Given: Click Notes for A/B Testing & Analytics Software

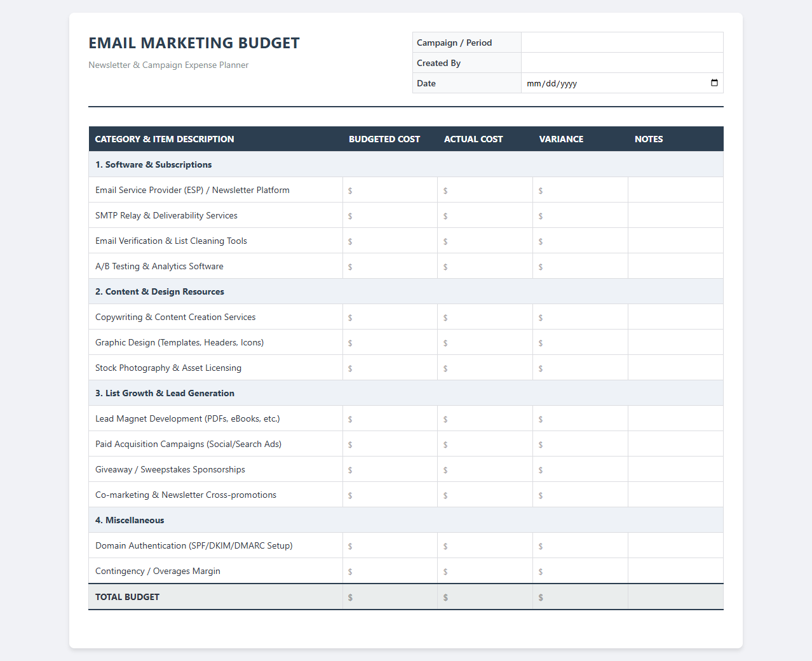Looking at the screenshot, I should pyautogui.click(x=676, y=266).
